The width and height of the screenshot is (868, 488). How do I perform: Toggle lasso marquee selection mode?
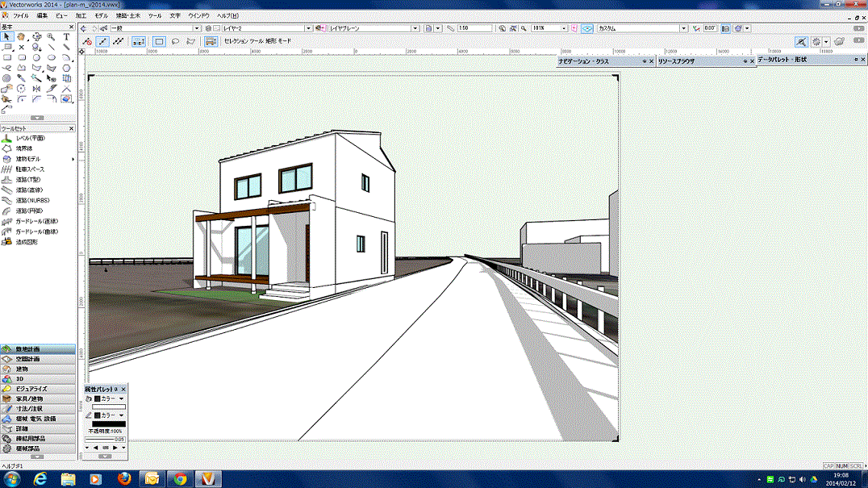[175, 41]
